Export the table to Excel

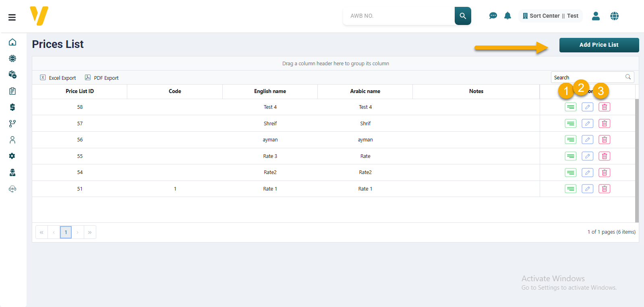point(58,78)
